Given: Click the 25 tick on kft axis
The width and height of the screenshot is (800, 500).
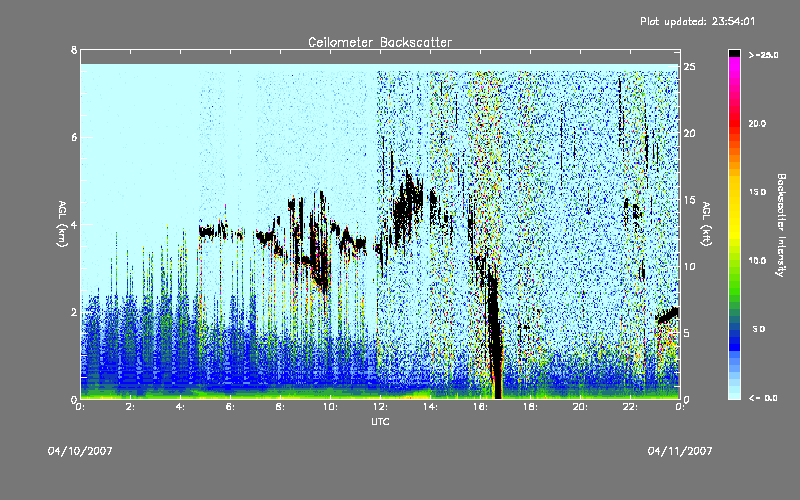Looking at the screenshot, I should point(690,67).
